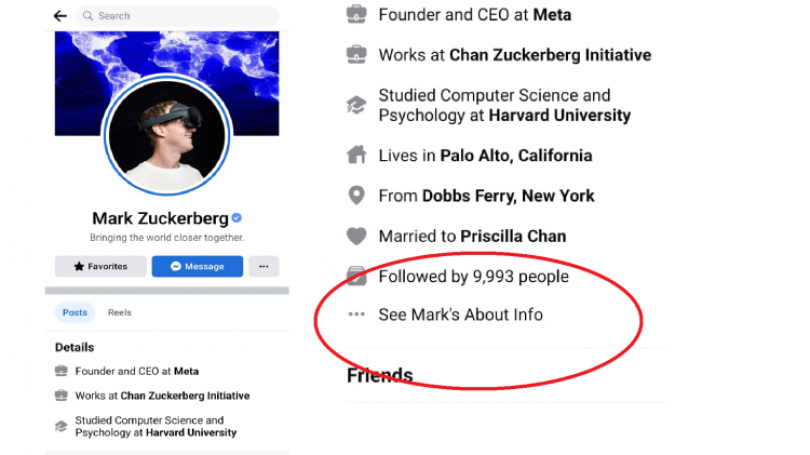This screenshot has height=455, width=810.
Task: Add Mark Zuckerberg to Favorites
Action: pyautogui.click(x=100, y=267)
